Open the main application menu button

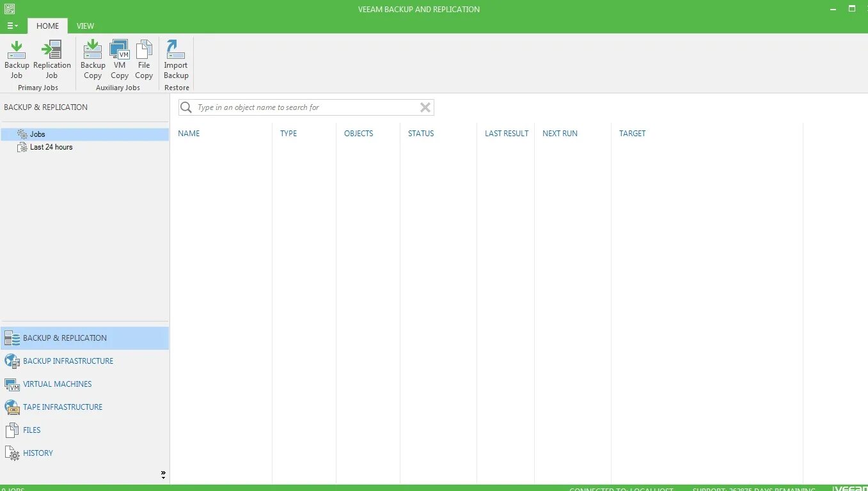12,26
